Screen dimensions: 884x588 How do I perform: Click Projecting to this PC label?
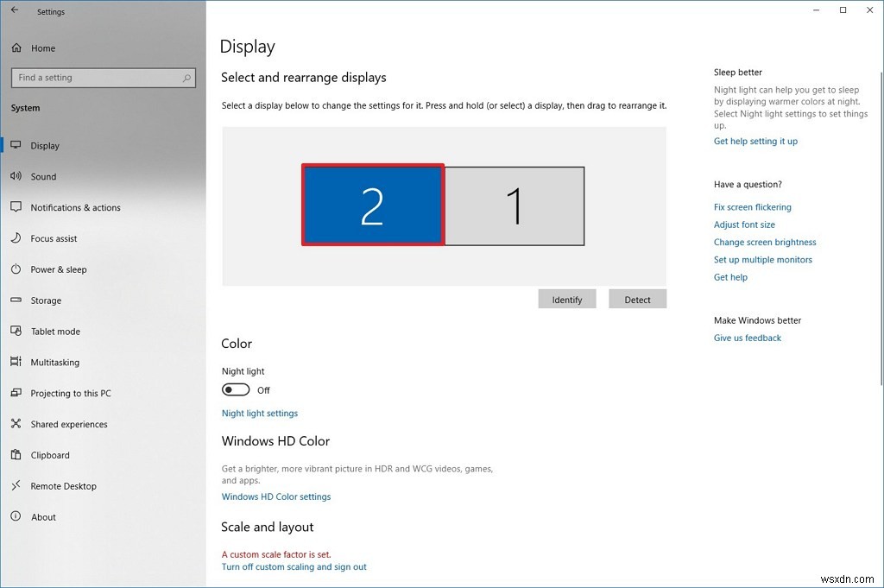click(71, 393)
